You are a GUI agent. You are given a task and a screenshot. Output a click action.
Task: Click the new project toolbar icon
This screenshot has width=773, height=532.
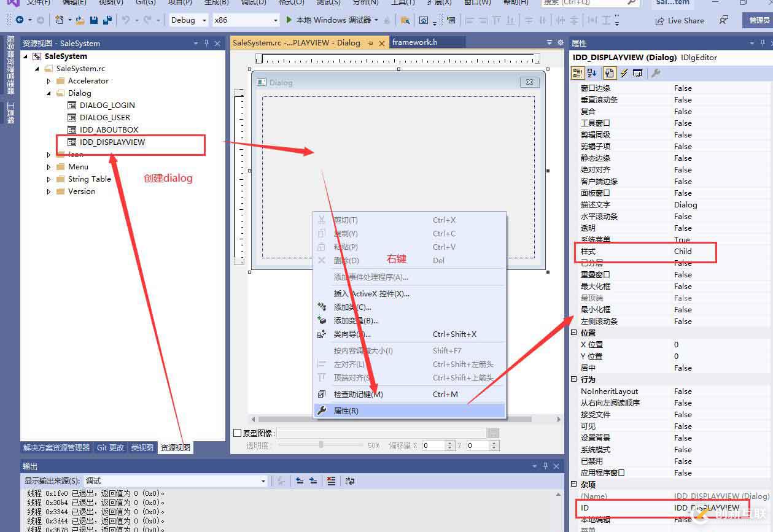point(60,20)
